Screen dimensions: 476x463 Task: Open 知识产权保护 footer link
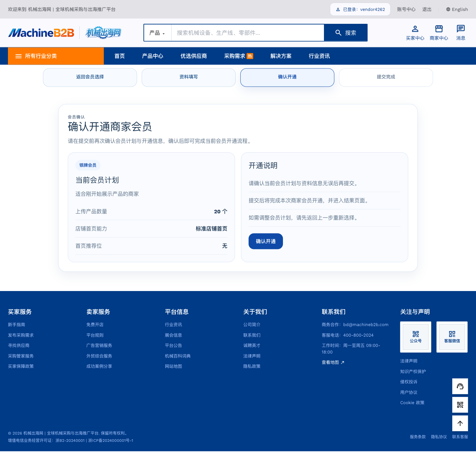413,371
